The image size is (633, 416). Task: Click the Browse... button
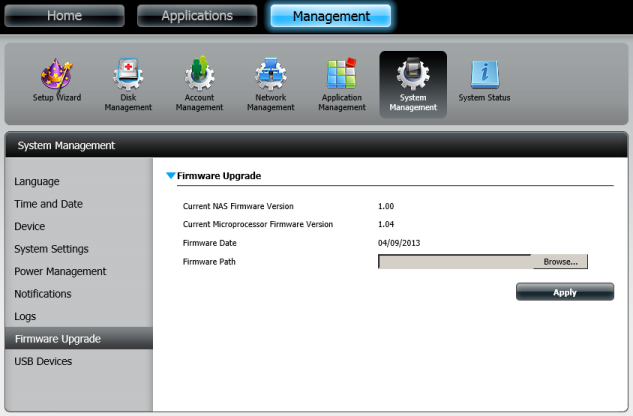[560, 262]
